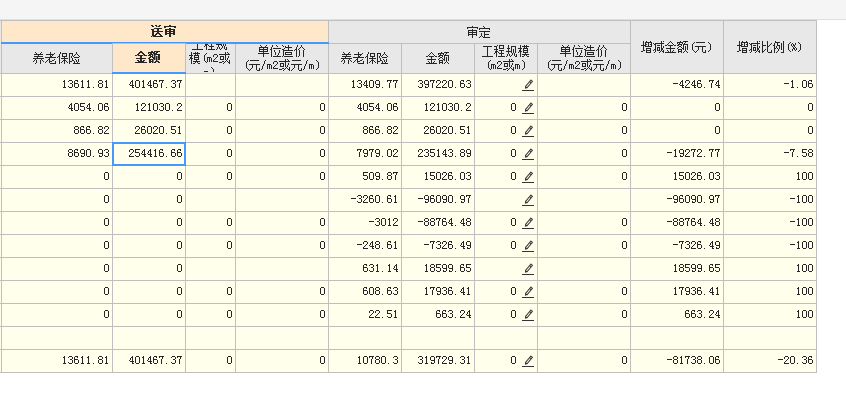Click pencil icon in -96090.97 row
The image size is (846, 399).
coord(528,200)
